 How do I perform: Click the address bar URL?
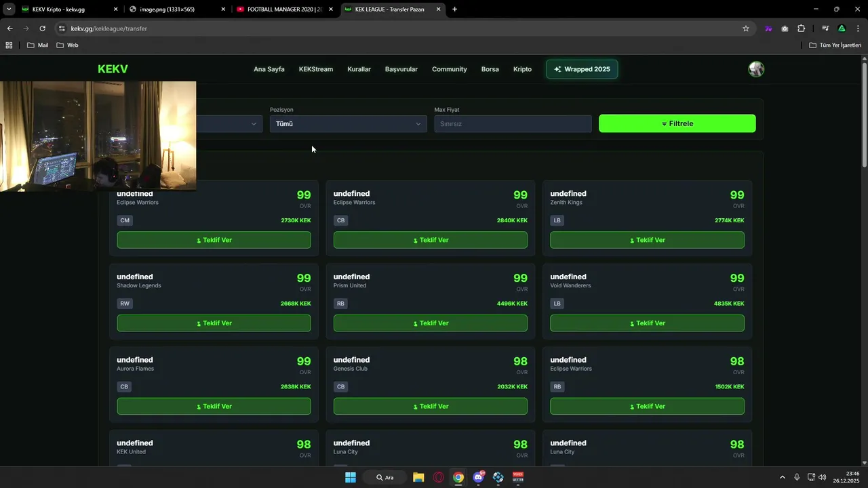tap(109, 28)
